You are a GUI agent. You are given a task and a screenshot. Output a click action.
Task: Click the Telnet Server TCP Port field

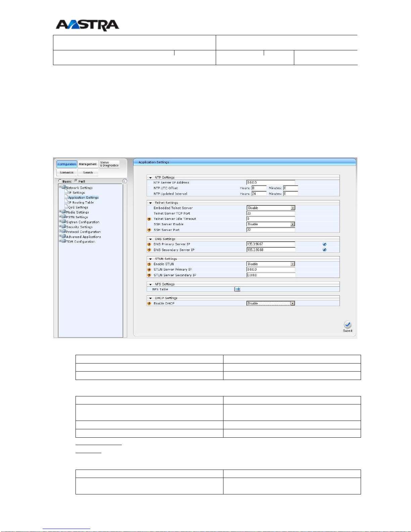271,213
